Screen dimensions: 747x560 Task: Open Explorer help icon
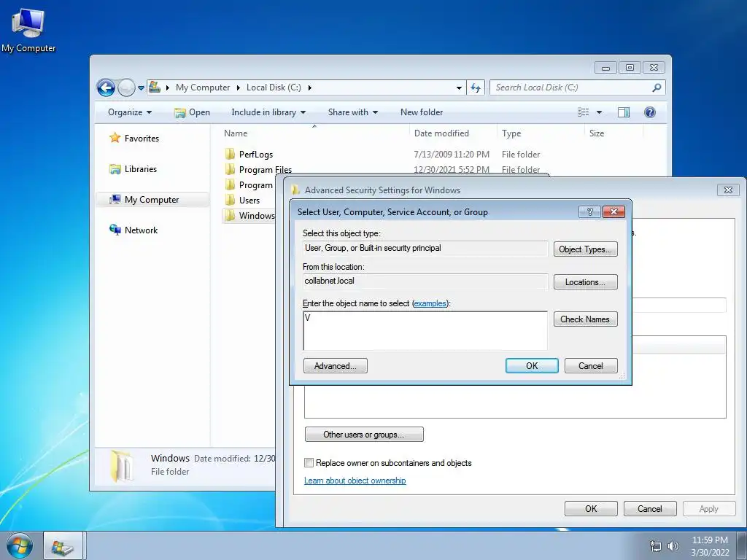coord(649,112)
